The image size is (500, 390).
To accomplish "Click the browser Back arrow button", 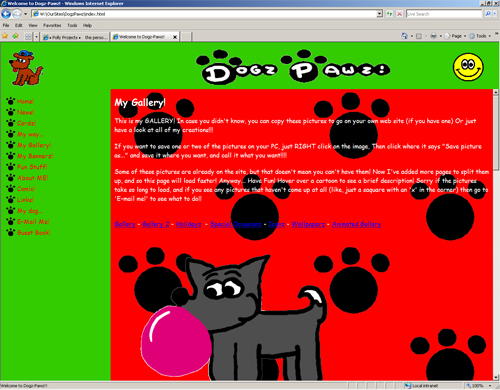I will pos(6,14).
